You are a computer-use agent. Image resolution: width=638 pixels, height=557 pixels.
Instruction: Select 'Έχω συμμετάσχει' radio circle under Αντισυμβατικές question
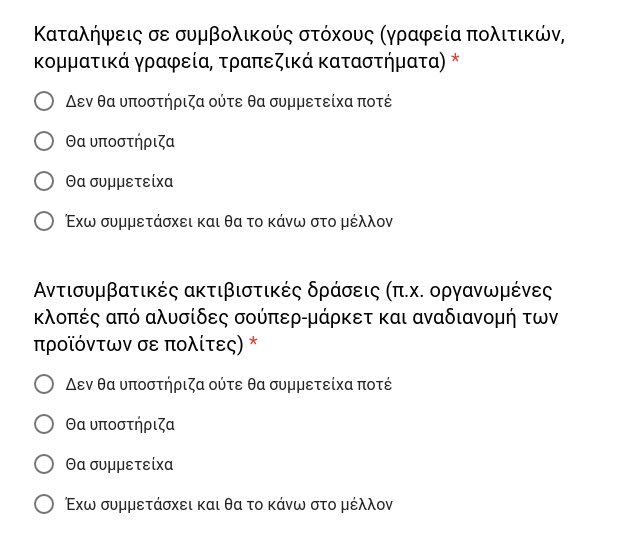tap(44, 504)
